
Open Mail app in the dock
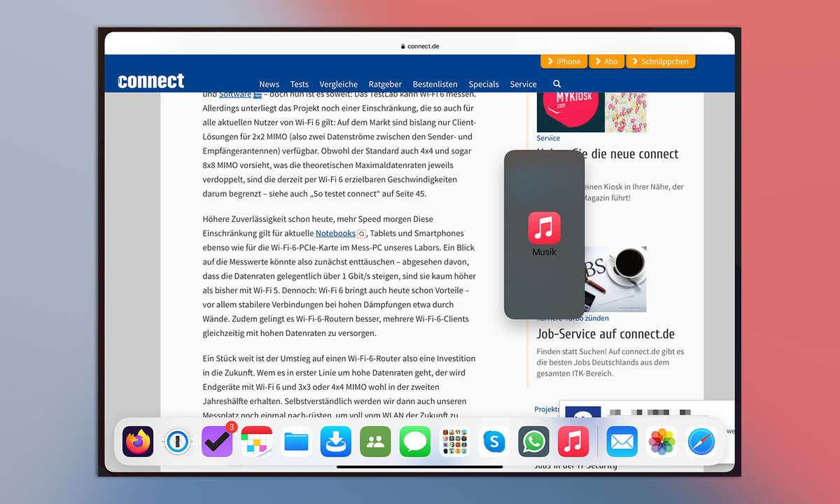click(622, 442)
